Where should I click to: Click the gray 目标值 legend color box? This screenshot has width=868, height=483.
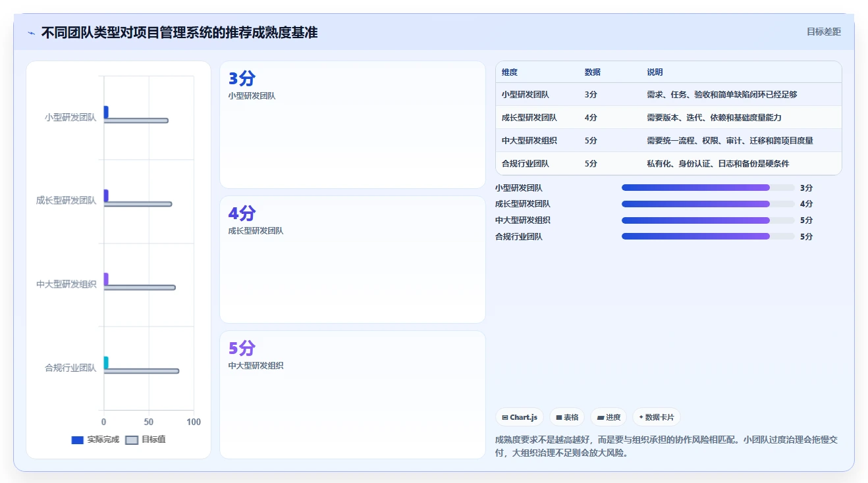point(132,440)
